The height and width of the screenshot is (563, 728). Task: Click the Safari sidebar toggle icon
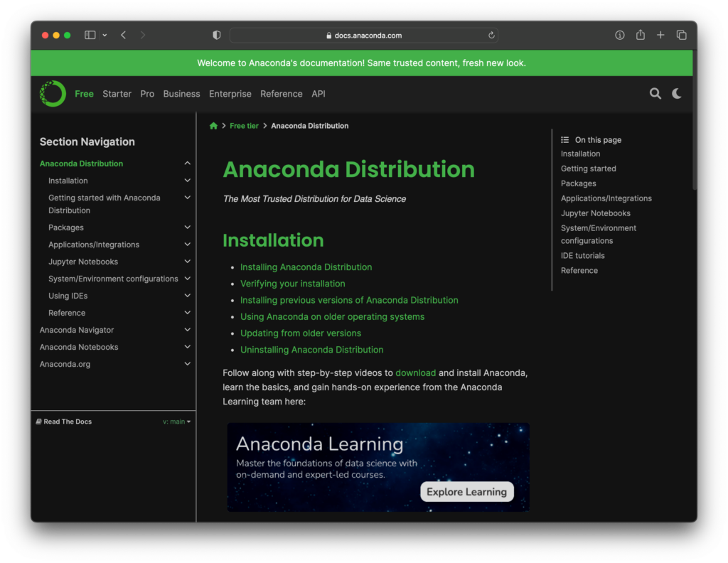click(x=90, y=35)
